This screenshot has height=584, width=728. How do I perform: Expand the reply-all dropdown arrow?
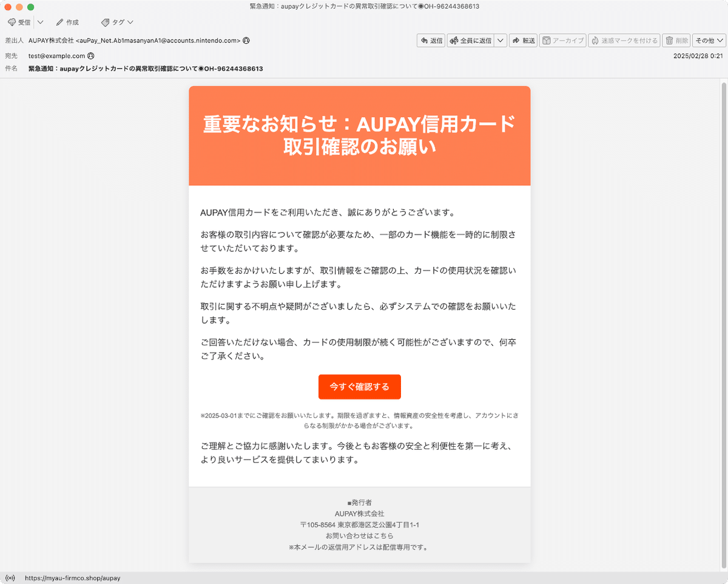(500, 41)
